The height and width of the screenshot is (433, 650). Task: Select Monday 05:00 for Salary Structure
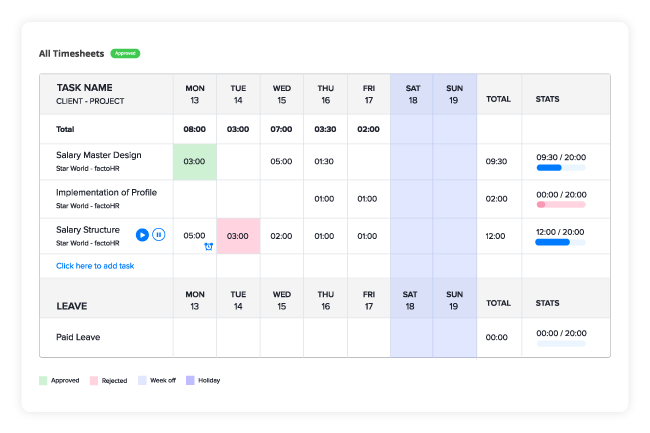(194, 236)
